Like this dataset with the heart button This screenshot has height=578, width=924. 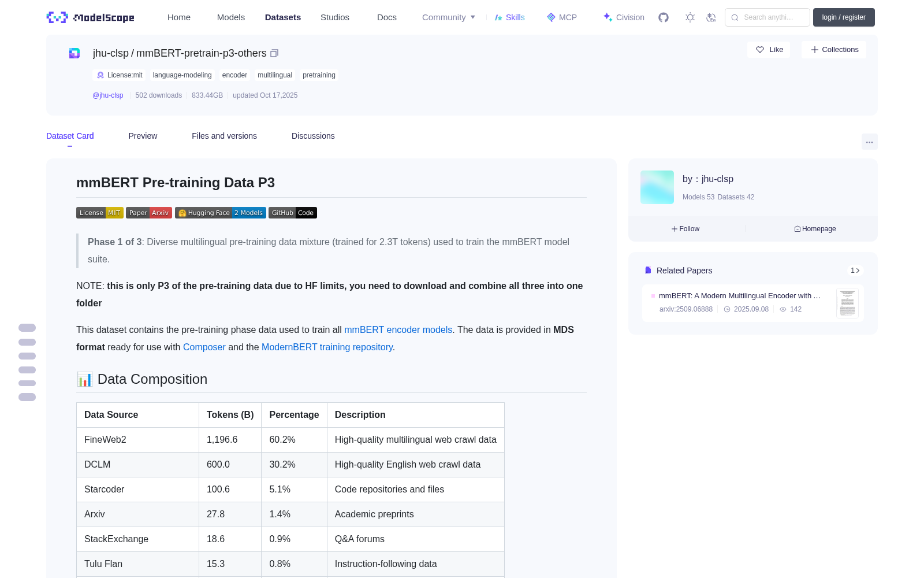click(769, 50)
